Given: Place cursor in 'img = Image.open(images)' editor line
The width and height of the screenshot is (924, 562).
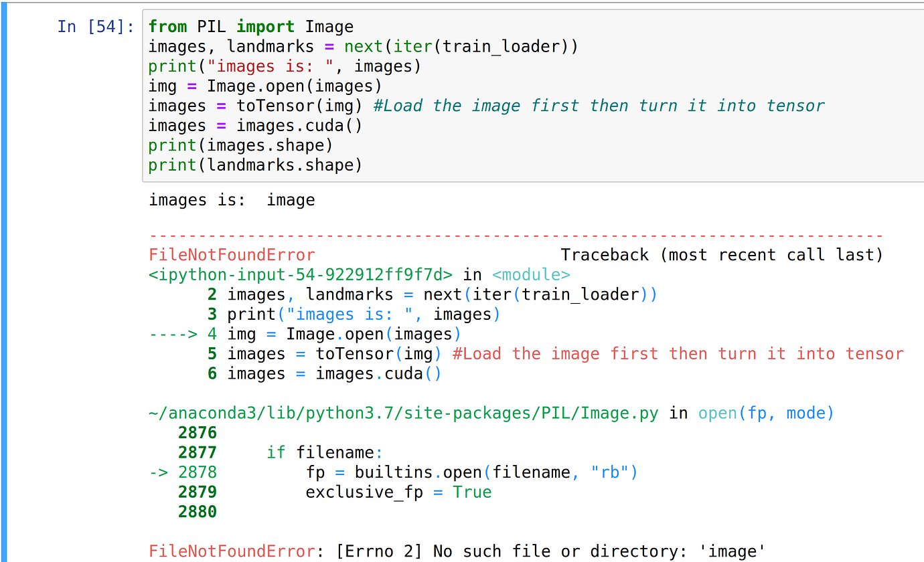Looking at the screenshot, I should coord(265,86).
